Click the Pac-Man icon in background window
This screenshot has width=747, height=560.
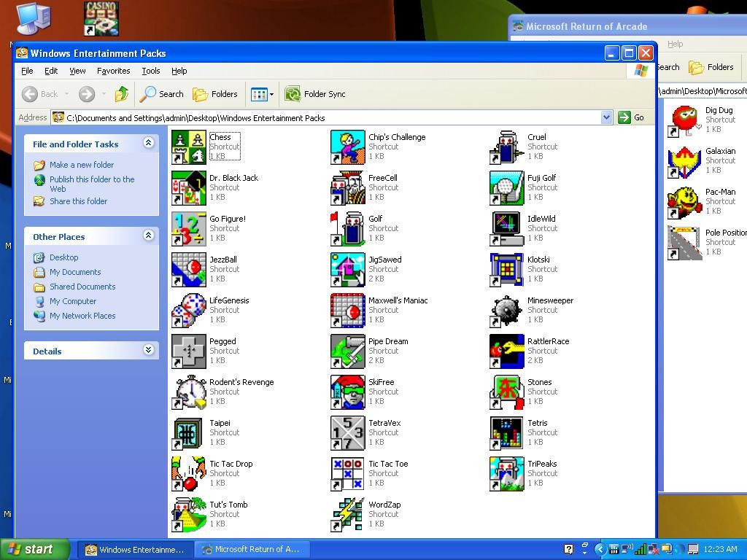pyautogui.click(x=684, y=202)
